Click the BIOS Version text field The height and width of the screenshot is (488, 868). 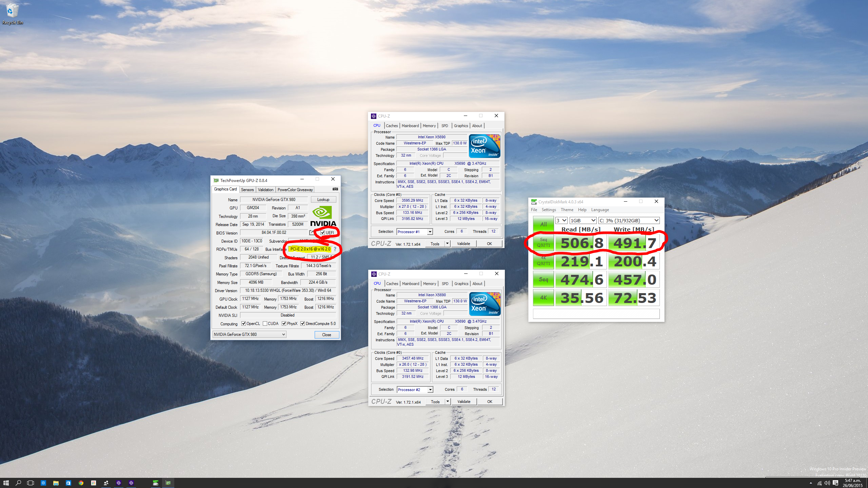(x=274, y=233)
